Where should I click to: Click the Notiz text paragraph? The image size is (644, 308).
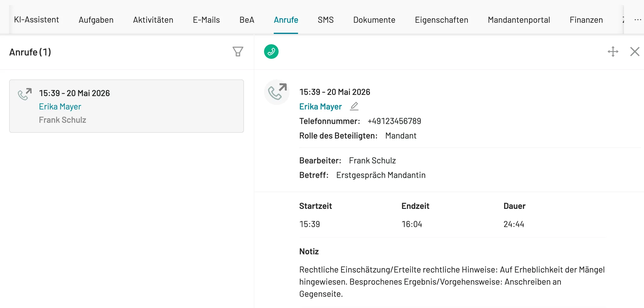pos(452,282)
